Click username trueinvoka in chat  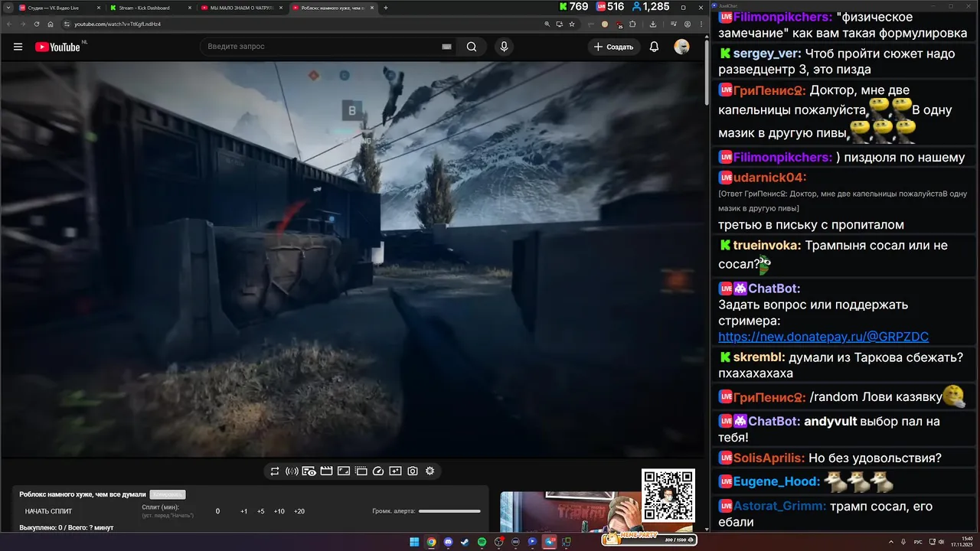click(767, 246)
